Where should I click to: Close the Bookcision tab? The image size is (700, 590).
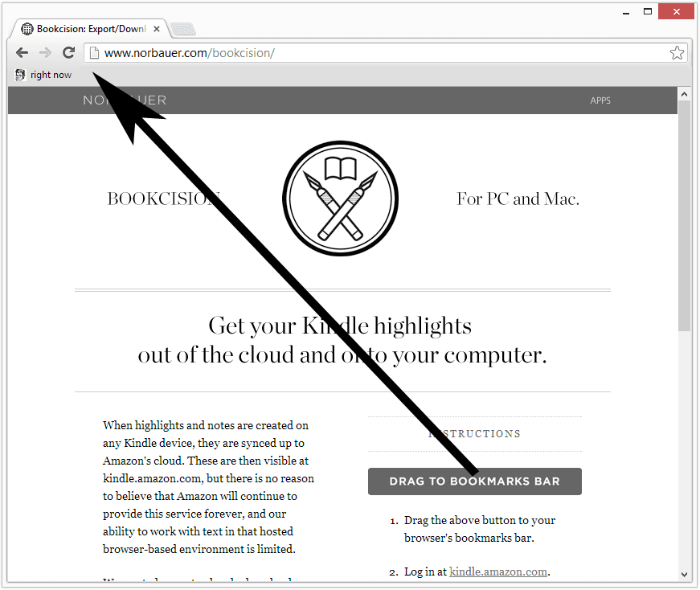pyautogui.click(x=156, y=29)
